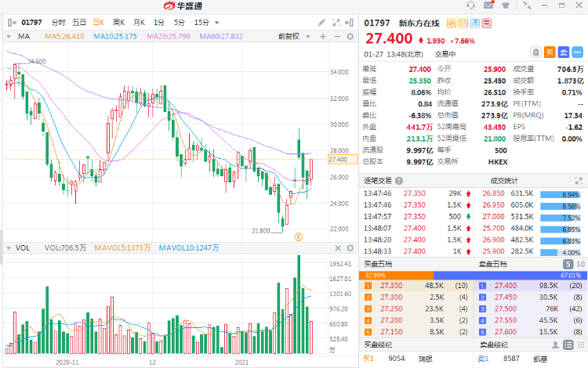Select the 日K daily candlestick tab
The width and height of the screenshot is (588, 368).
[99, 23]
